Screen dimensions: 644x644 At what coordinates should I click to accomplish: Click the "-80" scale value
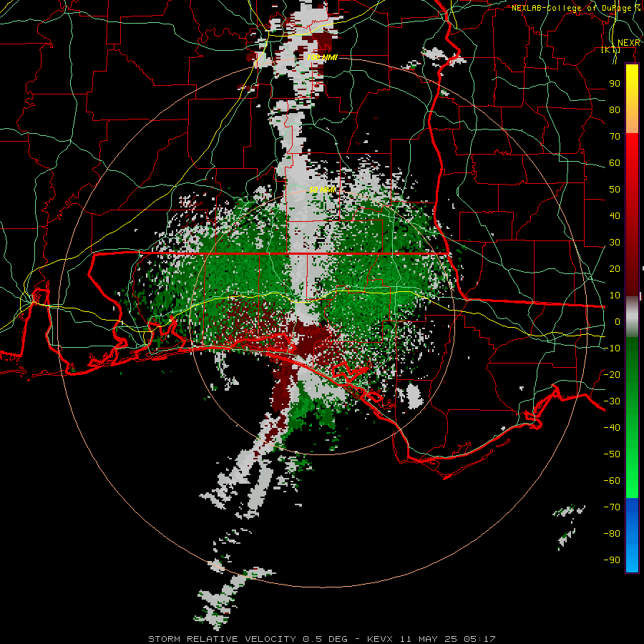(612, 534)
